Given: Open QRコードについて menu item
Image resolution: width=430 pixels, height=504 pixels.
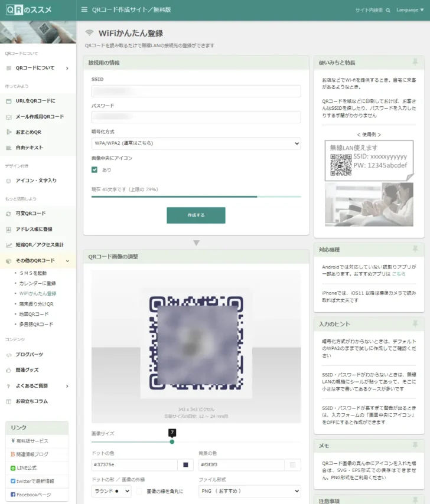Looking at the screenshot, I should 35,68.
